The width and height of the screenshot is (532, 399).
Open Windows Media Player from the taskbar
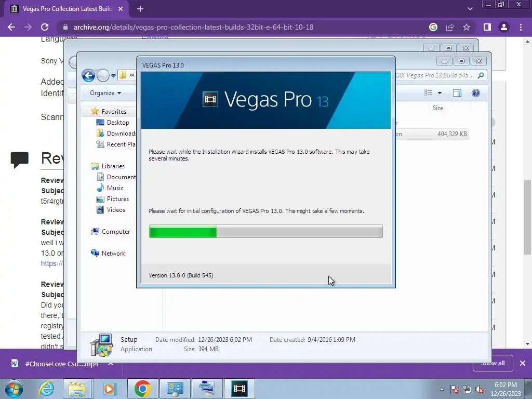pos(109,389)
